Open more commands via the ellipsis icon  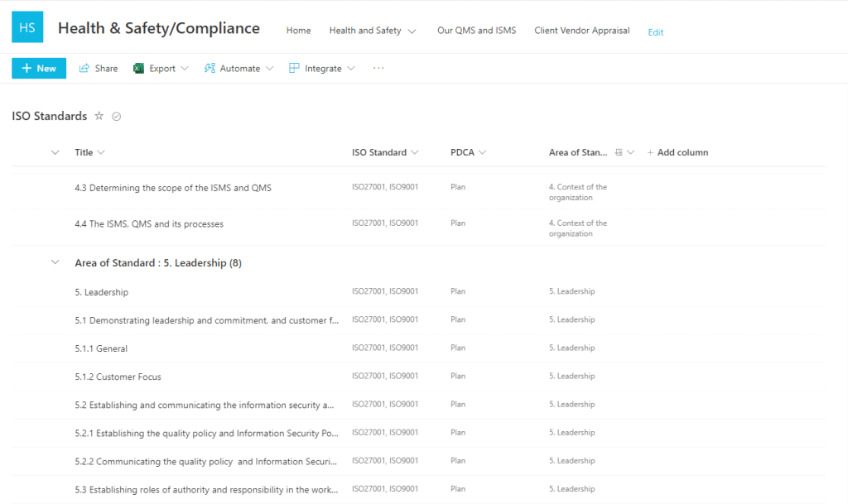(378, 69)
